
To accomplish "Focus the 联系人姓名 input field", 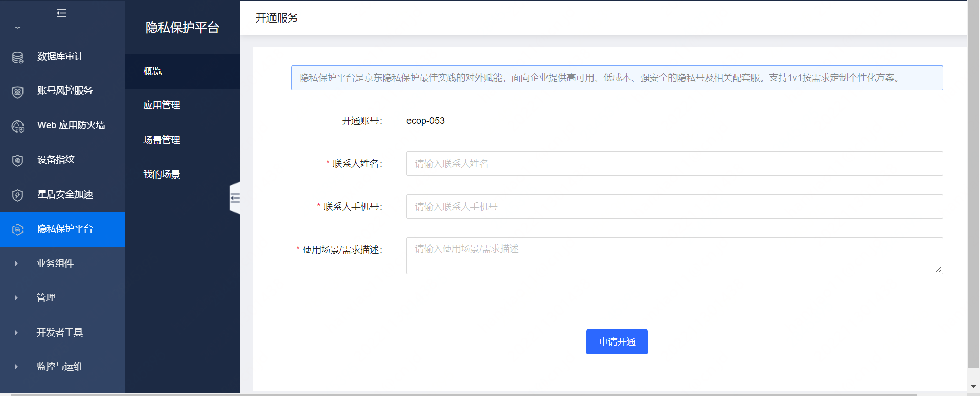I will point(674,164).
